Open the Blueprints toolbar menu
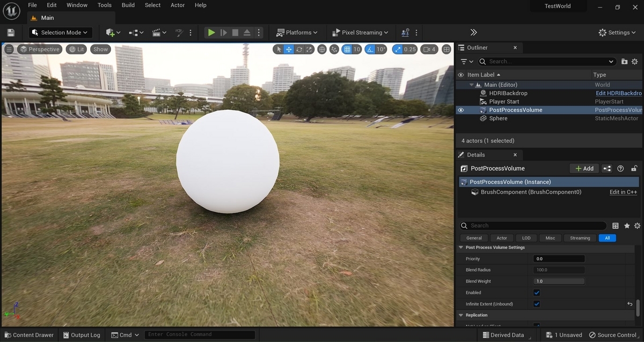Viewport: 644px width, 342px height. [136, 33]
